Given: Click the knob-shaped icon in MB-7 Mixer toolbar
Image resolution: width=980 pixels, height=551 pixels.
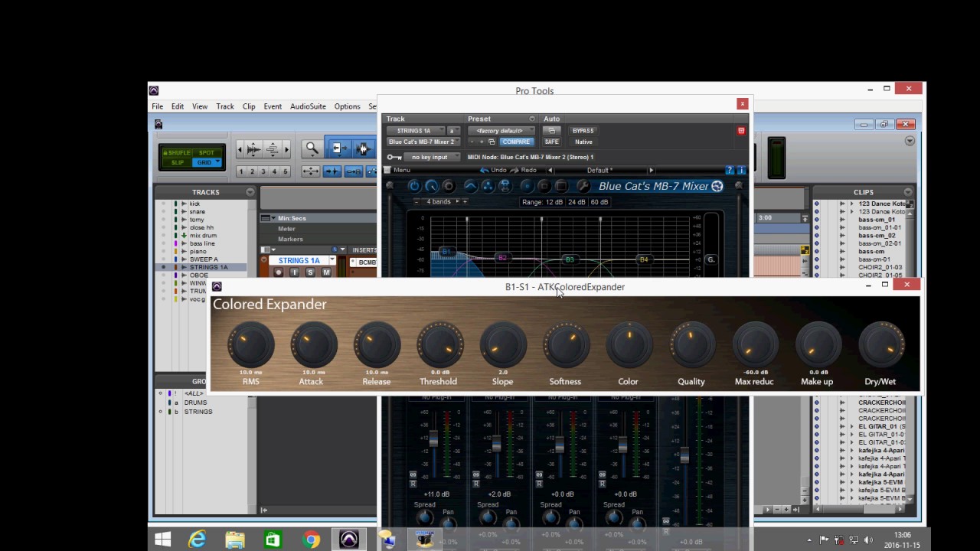Looking at the screenshot, I should pyautogui.click(x=432, y=186).
